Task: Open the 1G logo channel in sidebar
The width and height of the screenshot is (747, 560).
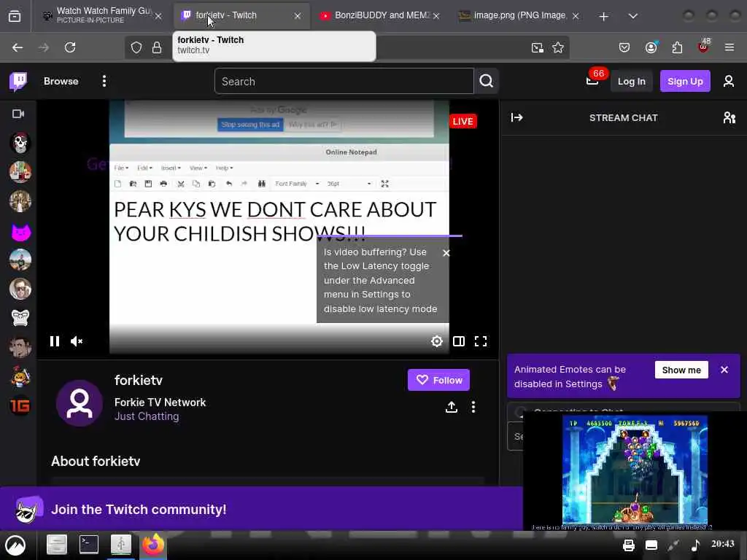Action: click(20, 405)
